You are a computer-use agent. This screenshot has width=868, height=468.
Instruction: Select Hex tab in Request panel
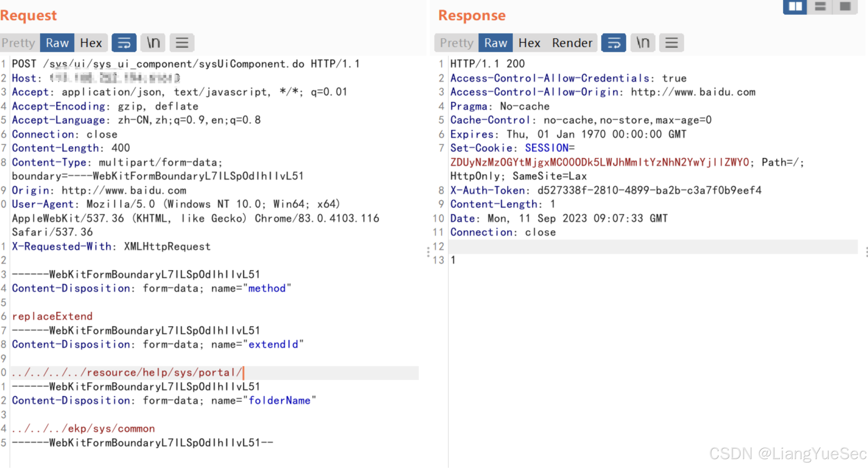[x=91, y=43]
